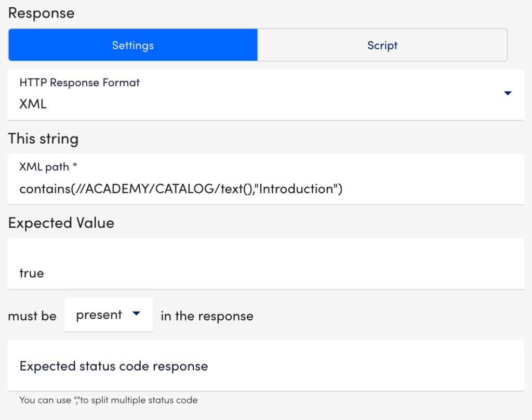Click the status code helper text
This screenshot has width=532, height=420.
point(108,400)
